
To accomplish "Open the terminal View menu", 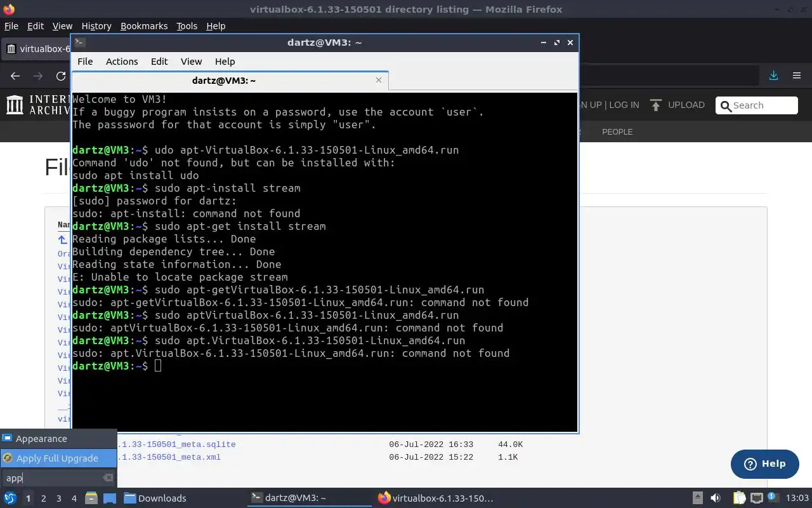I will (x=191, y=62).
